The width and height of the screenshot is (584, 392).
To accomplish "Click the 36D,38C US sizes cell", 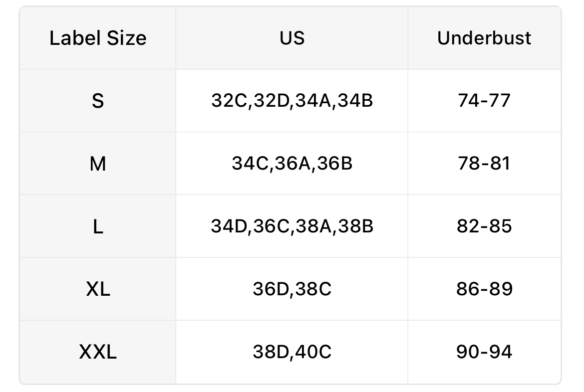I will (292, 289).
